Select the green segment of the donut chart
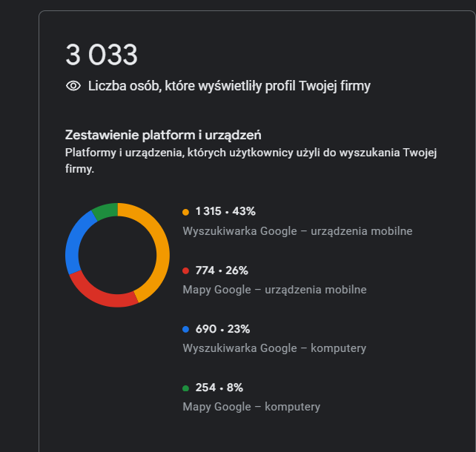This screenshot has width=476, height=452. tap(105, 210)
